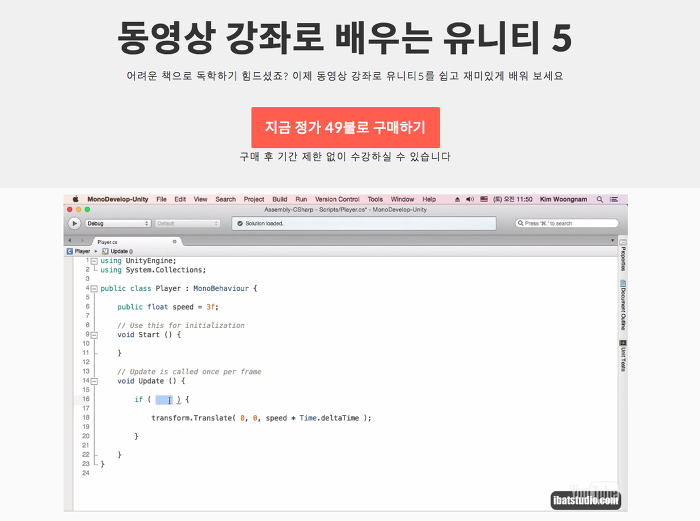The width and height of the screenshot is (700, 521).
Task: Open the Project menu
Action: tap(254, 200)
